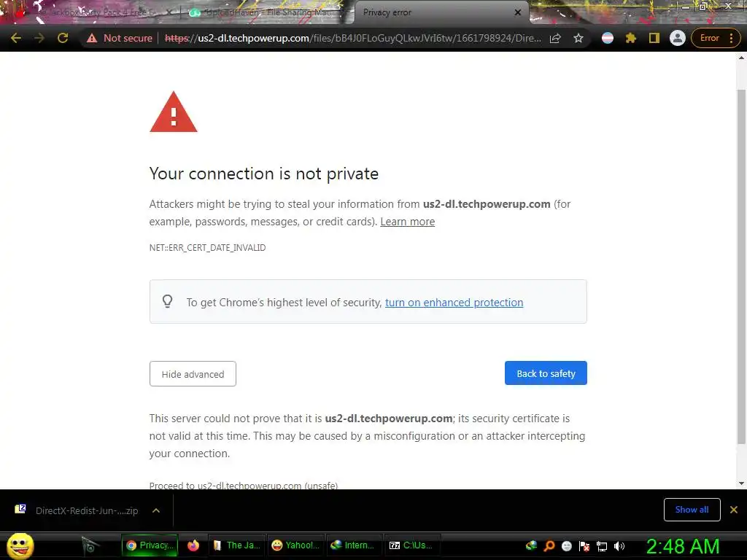Click the 2:48 AM taskbar clock
The image size is (747, 560).
pos(682,546)
